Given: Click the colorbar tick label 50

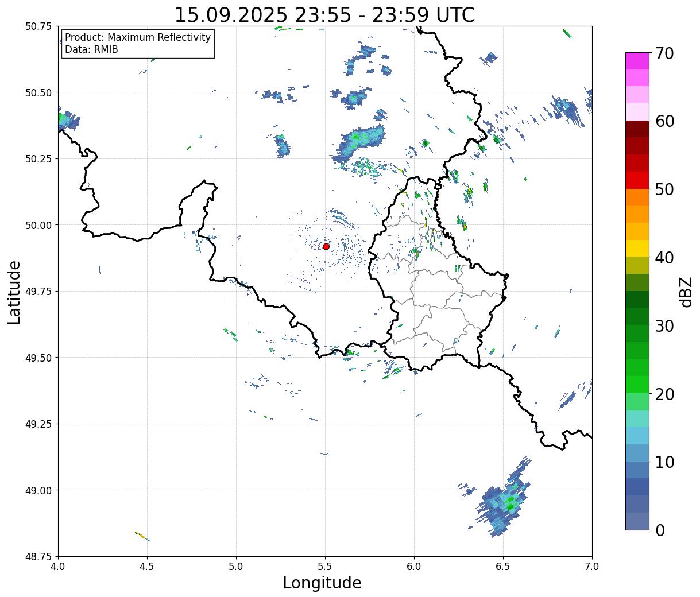Looking at the screenshot, I should (x=664, y=189).
